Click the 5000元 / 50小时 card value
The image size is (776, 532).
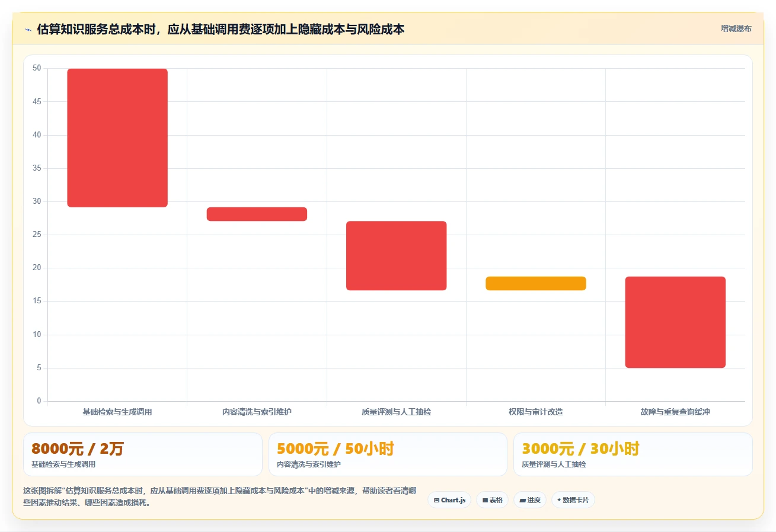pos(336,448)
